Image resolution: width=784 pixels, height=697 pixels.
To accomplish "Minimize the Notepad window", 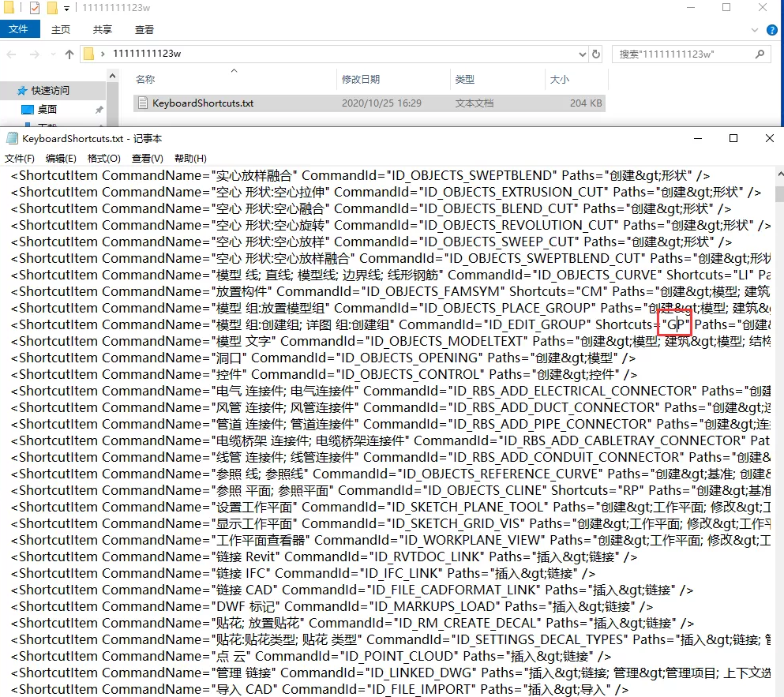I will pos(697,138).
